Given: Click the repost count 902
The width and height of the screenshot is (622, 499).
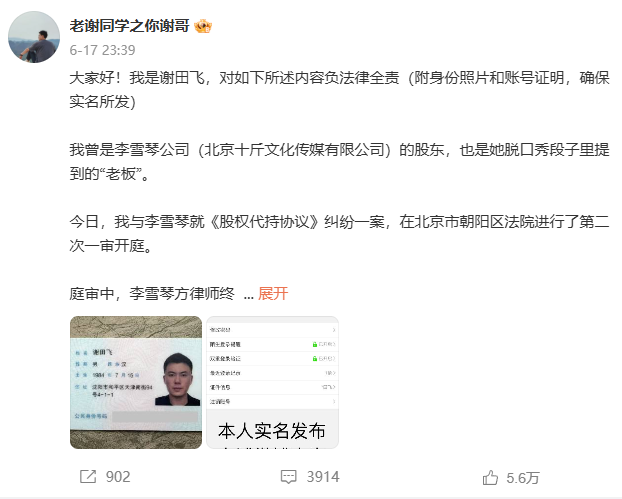Looking at the screenshot, I should [x=118, y=477].
